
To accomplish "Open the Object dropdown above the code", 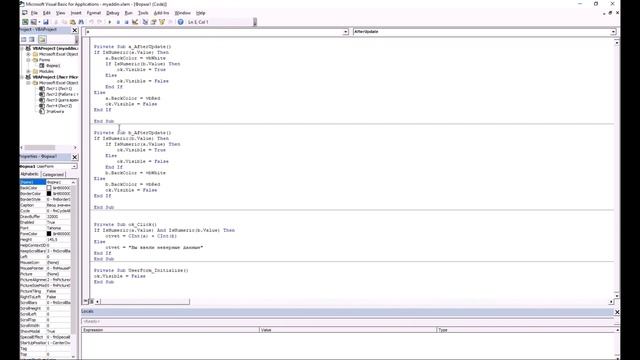I will click(345, 32).
